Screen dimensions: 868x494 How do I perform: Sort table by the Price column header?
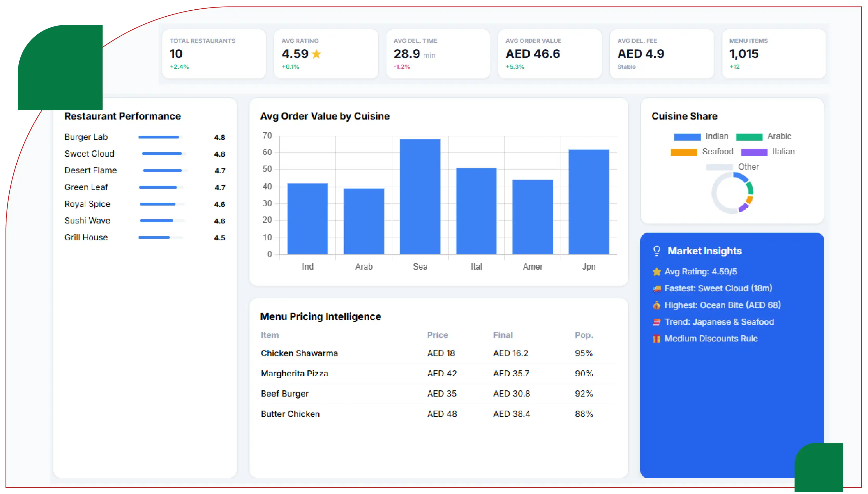pyautogui.click(x=438, y=335)
